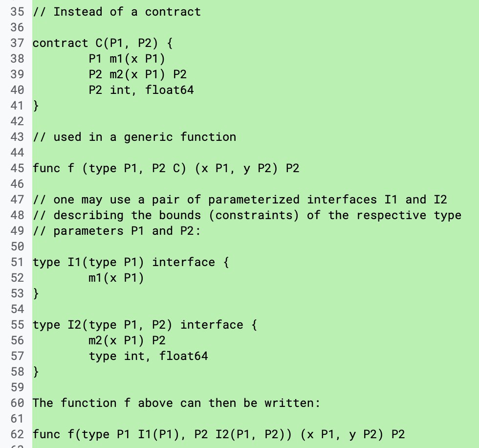
Task: Click line number 58 in the gutter
Action: 17,372
